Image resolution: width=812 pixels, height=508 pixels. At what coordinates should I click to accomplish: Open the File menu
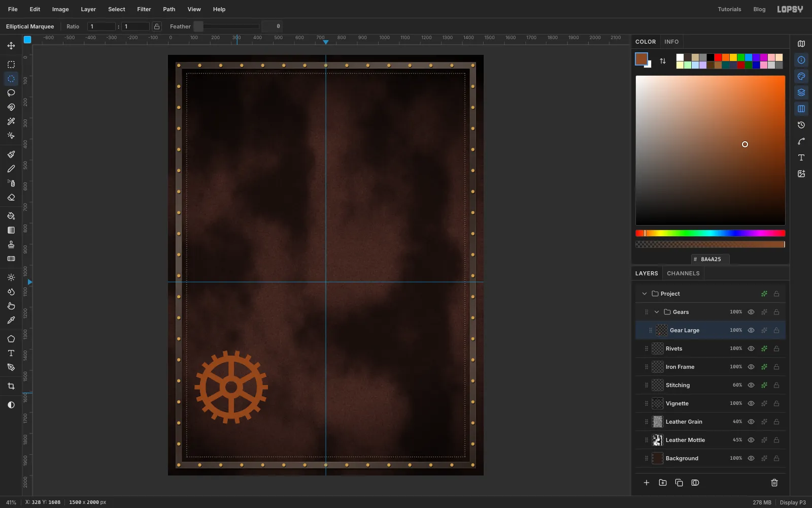[13, 9]
